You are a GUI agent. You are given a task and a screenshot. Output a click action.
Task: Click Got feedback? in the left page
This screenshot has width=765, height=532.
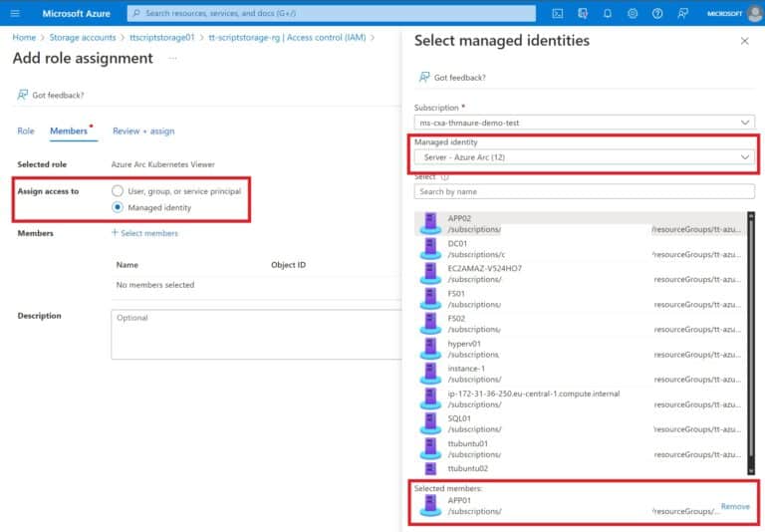(x=58, y=96)
